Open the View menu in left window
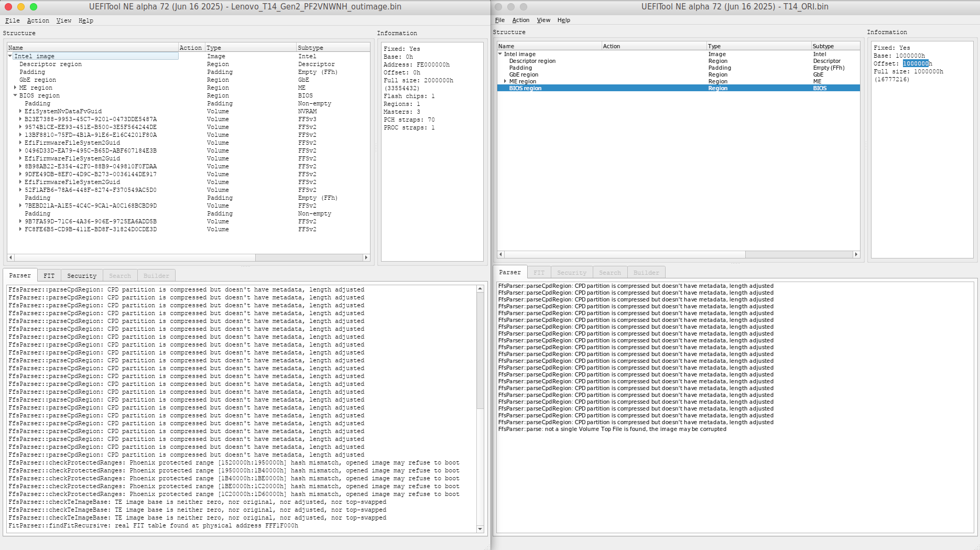This screenshot has width=980, height=550. (x=63, y=20)
